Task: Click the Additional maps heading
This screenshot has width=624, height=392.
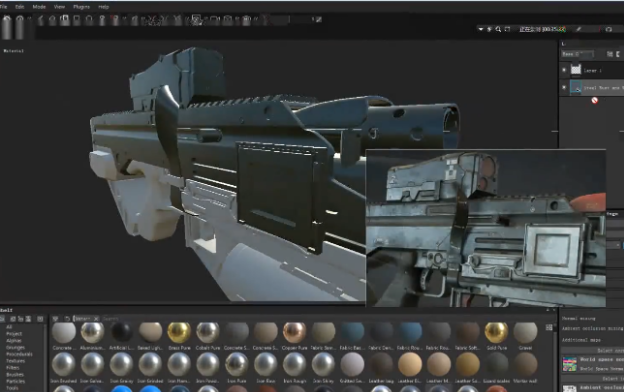Action: click(581, 340)
